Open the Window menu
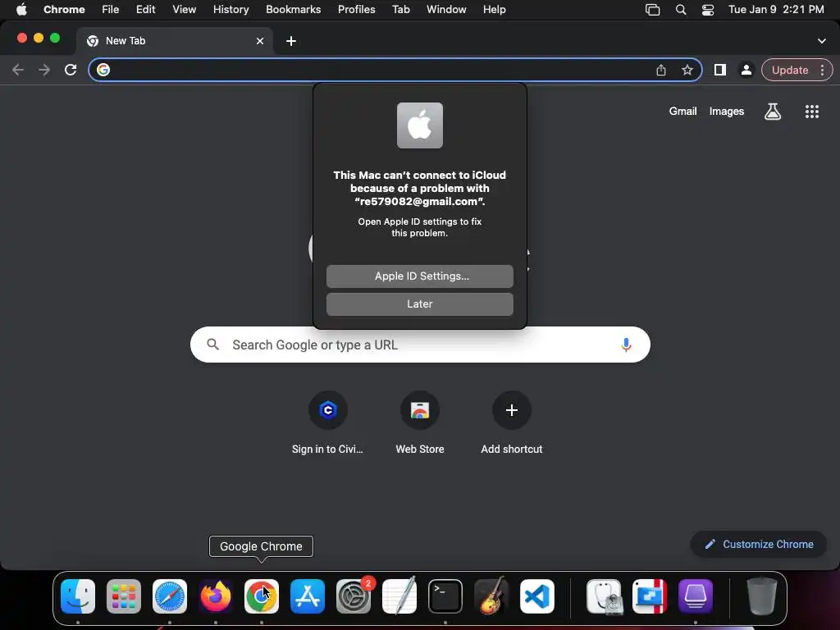This screenshot has height=630, width=840. [x=446, y=10]
